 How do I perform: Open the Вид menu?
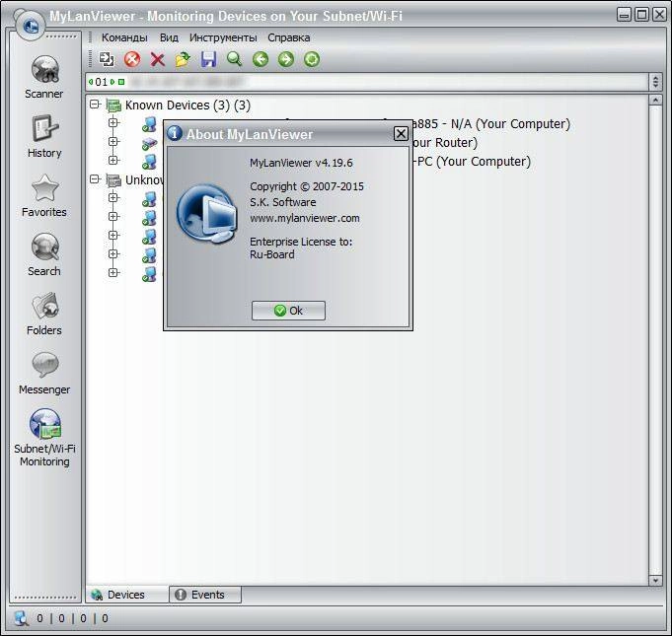click(169, 37)
